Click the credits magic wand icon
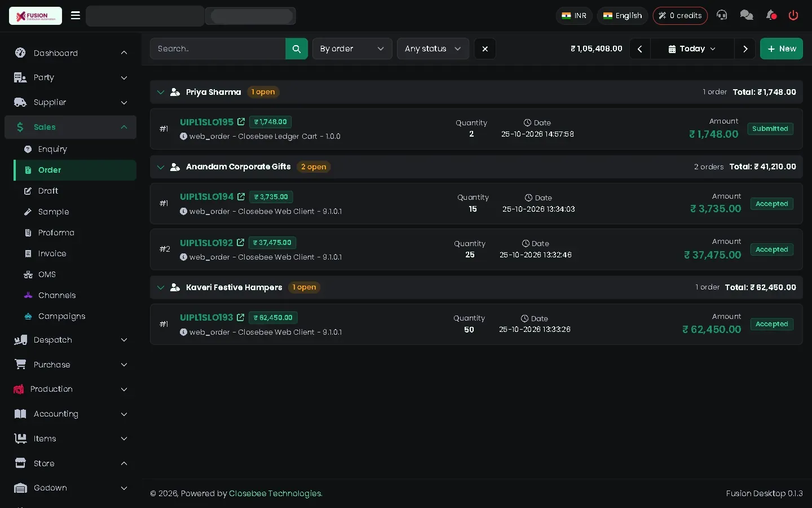Screen dimensions: 812x508 pos(663,16)
